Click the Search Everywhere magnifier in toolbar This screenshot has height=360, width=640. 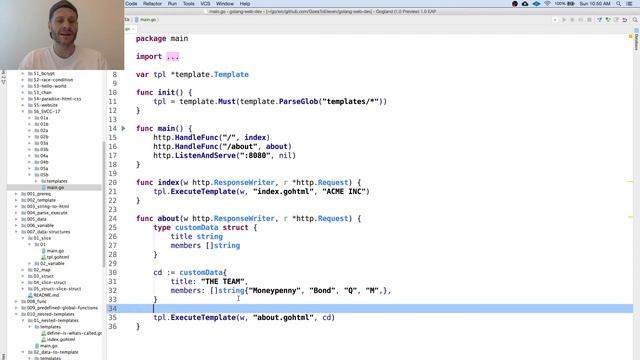click(x=635, y=20)
